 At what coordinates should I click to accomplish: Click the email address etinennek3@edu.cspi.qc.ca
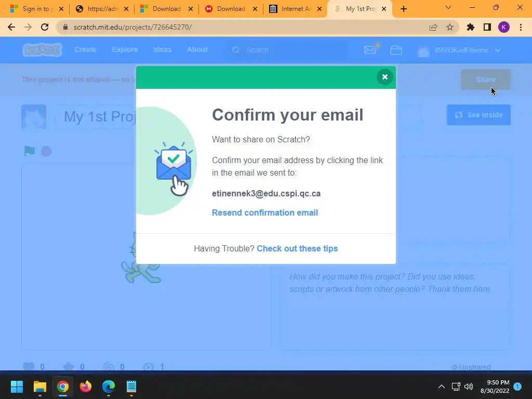tap(267, 193)
